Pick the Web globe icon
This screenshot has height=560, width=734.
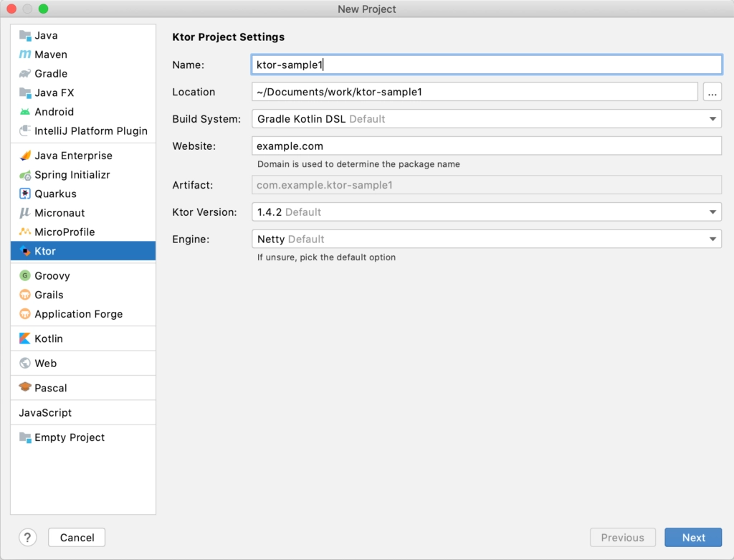[25, 364]
